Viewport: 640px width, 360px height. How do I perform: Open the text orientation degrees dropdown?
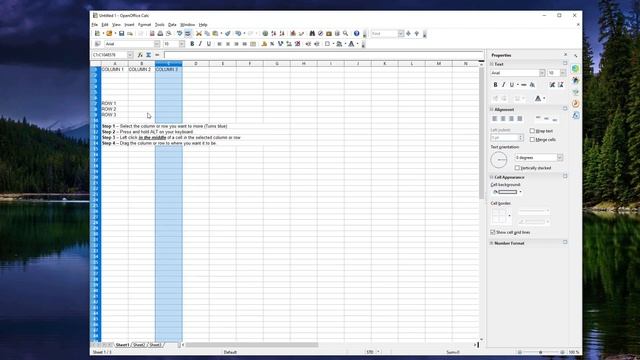click(x=560, y=158)
